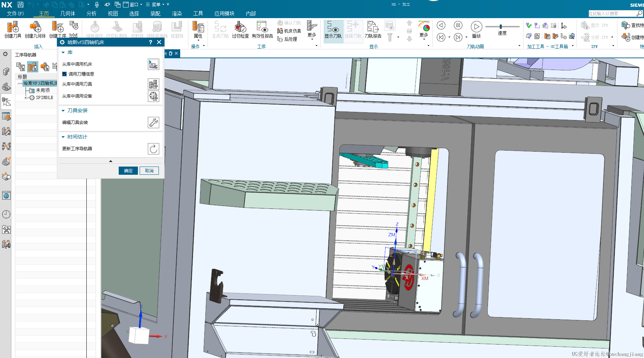
Task: Open the 菜单 menu dropdown
Action: [x=155, y=5]
